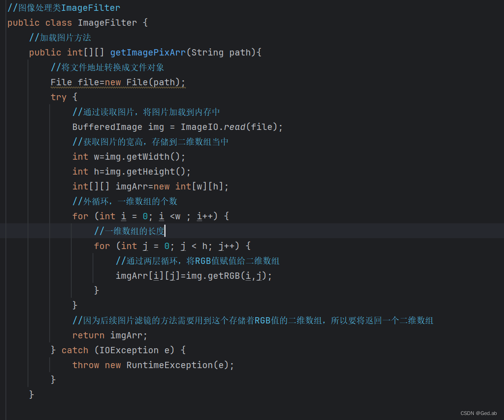The image size is (504, 420).
Task: Click the long comment about 因为后续图片滤镜的方法
Action: tap(253, 320)
